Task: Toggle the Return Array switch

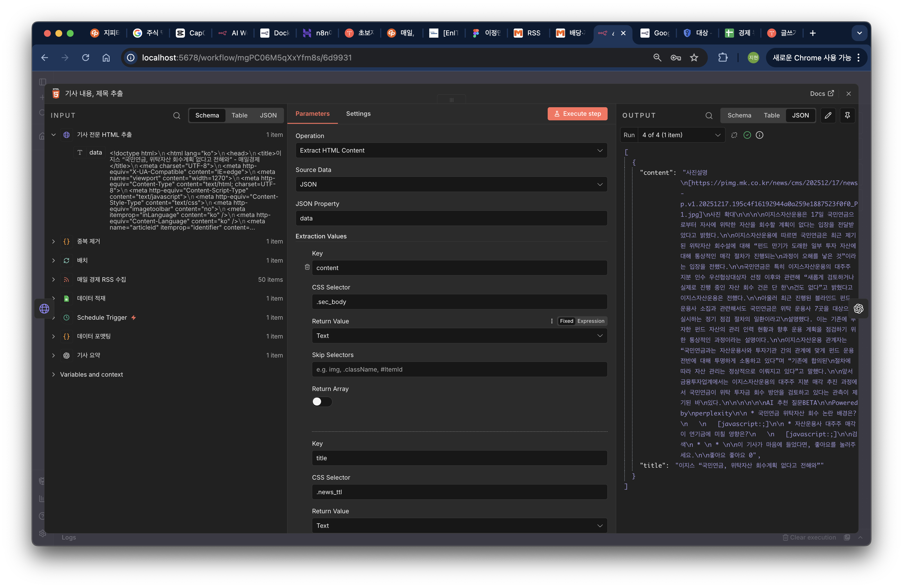Action: [x=321, y=402]
